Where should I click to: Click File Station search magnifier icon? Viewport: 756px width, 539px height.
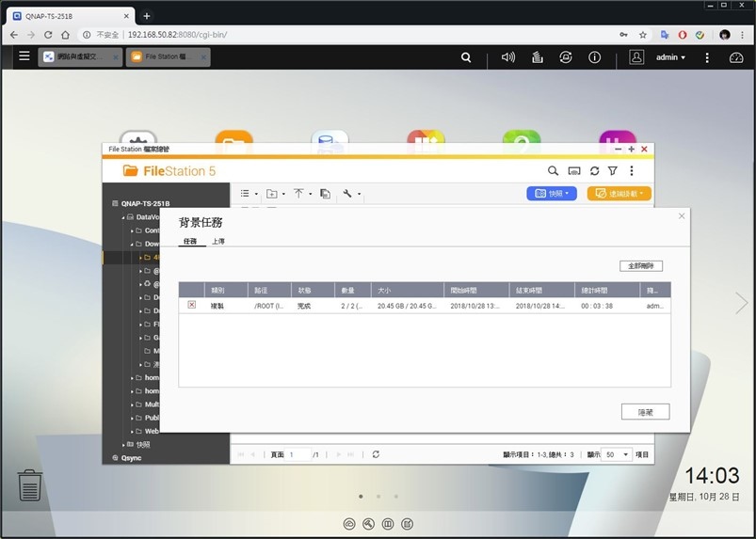tap(553, 170)
